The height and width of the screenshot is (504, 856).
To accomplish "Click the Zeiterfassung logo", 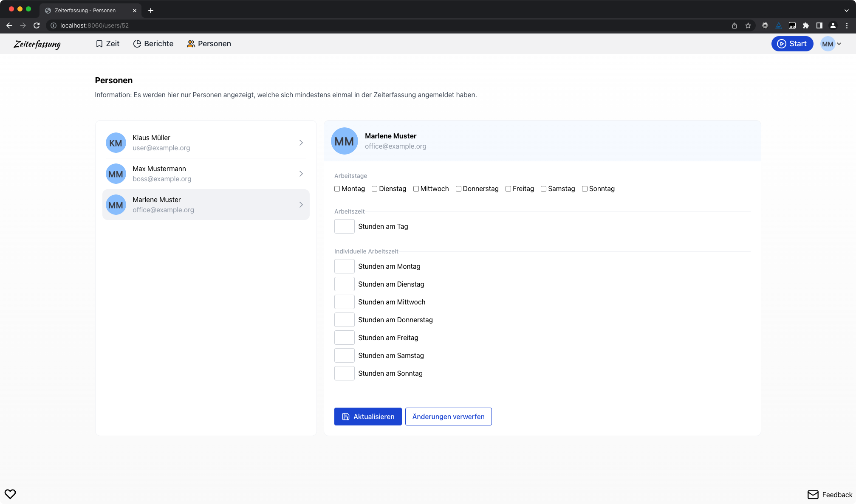I will click(x=37, y=44).
